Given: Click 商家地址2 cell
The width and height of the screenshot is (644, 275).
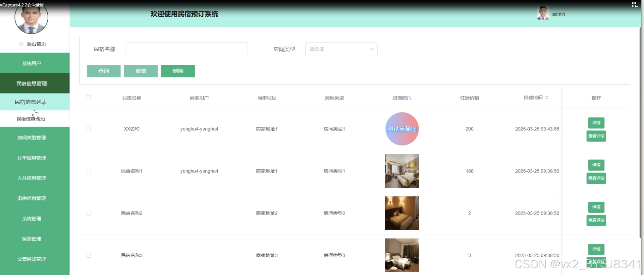Looking at the screenshot, I should coord(267,213).
